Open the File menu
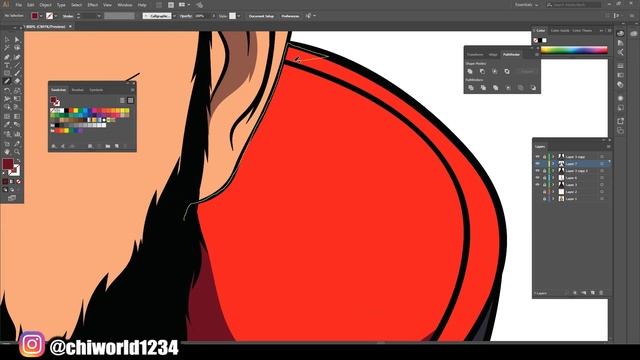This screenshot has height=360, width=640. click(18, 5)
